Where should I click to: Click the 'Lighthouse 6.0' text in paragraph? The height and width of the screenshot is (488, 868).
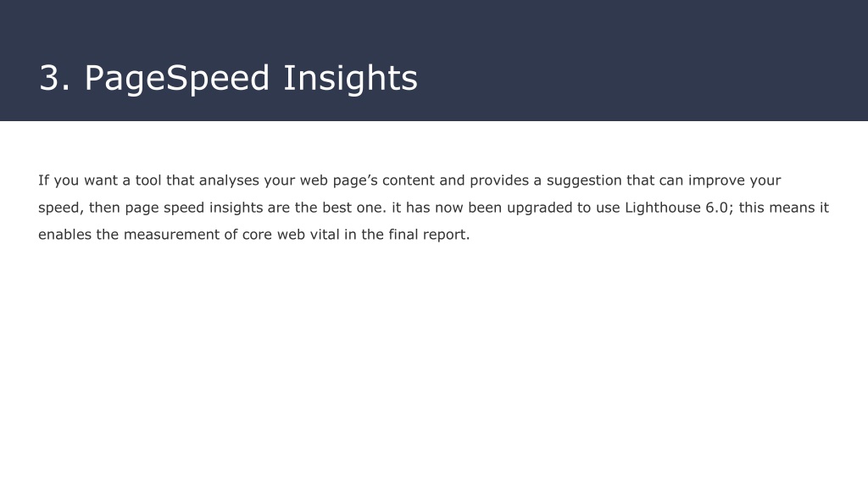point(676,208)
